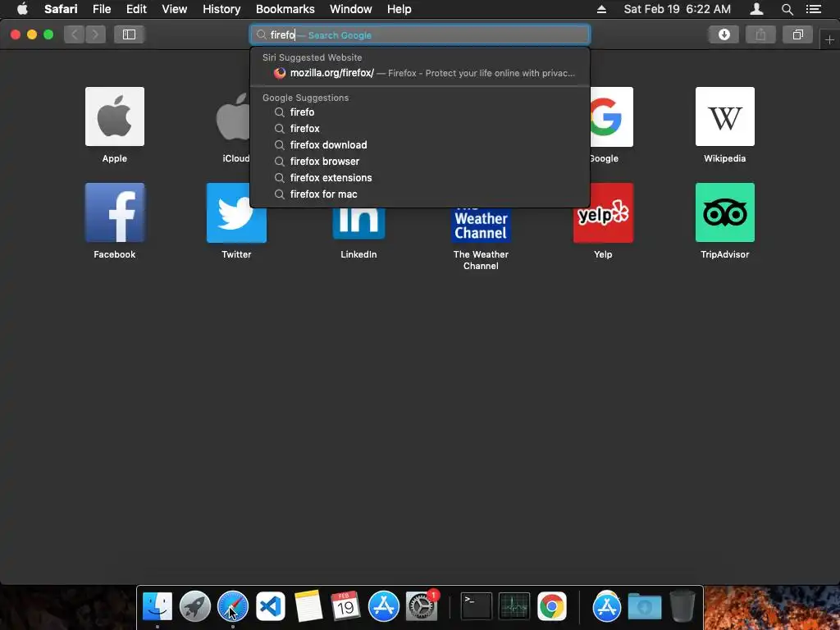The height and width of the screenshot is (630, 840).
Task: Open the Bookmarks menu
Action: coord(285,9)
